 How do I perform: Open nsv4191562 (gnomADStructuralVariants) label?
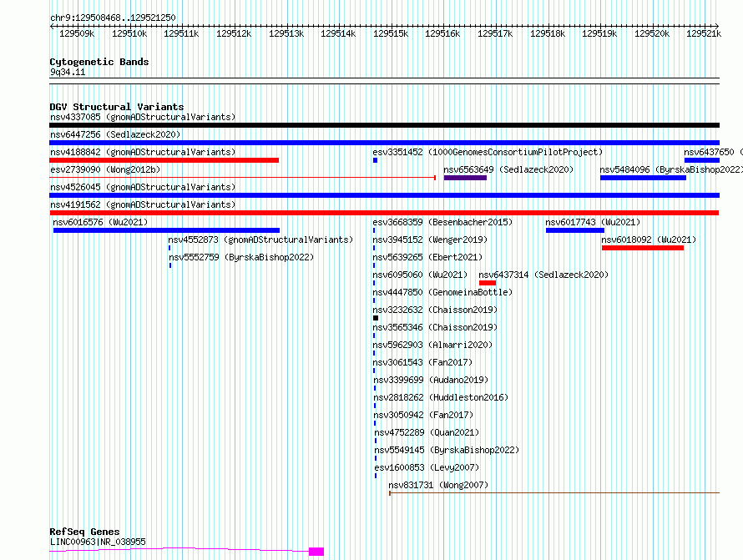(x=143, y=204)
